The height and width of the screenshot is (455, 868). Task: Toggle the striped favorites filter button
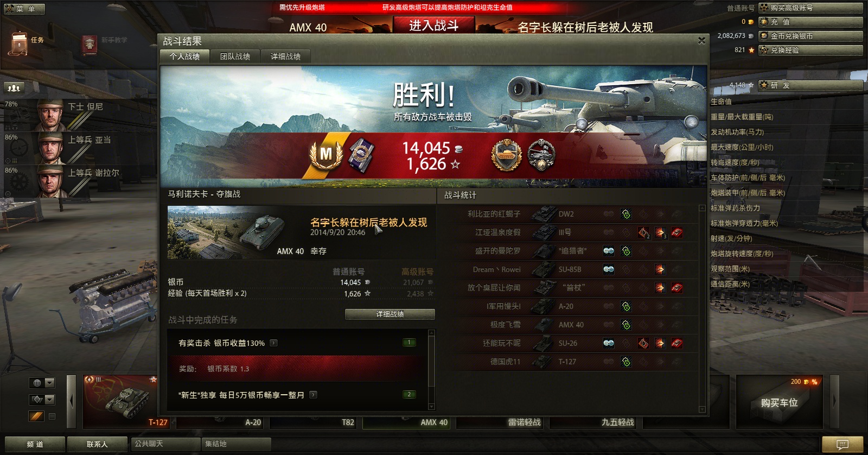pos(36,416)
